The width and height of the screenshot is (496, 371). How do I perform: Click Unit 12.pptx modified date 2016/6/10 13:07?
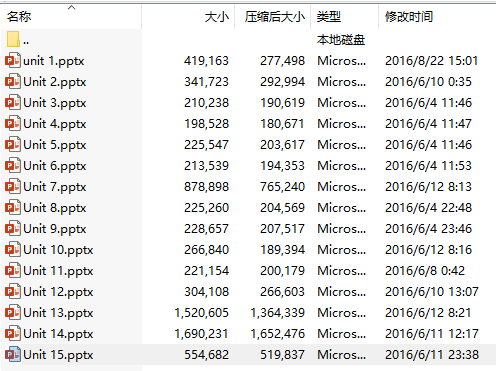432,292
